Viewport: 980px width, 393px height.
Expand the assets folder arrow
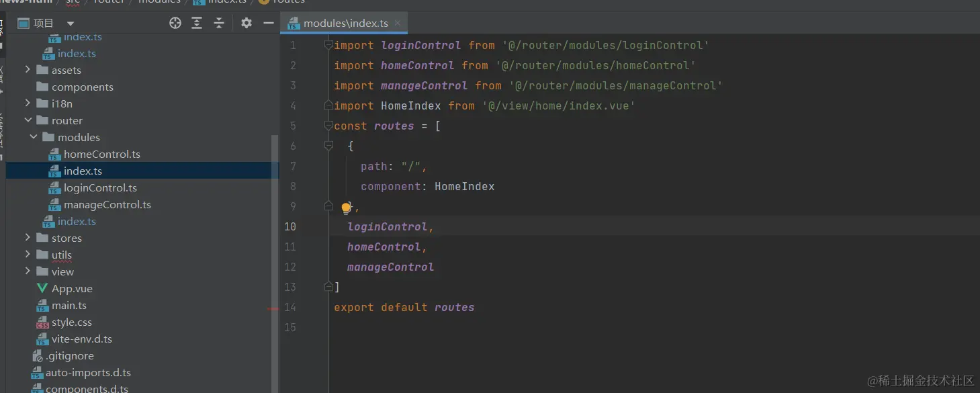point(28,70)
